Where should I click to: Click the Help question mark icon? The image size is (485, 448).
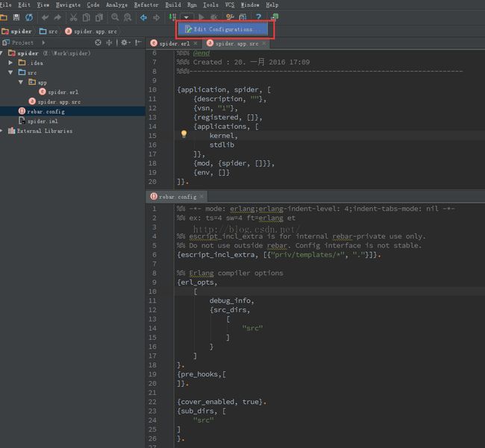[259, 17]
